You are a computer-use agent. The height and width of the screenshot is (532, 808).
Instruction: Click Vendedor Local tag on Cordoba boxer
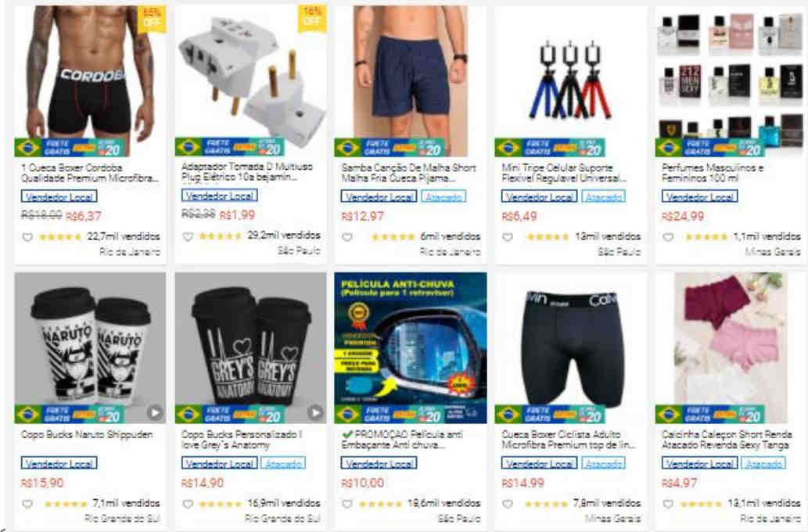tap(59, 196)
